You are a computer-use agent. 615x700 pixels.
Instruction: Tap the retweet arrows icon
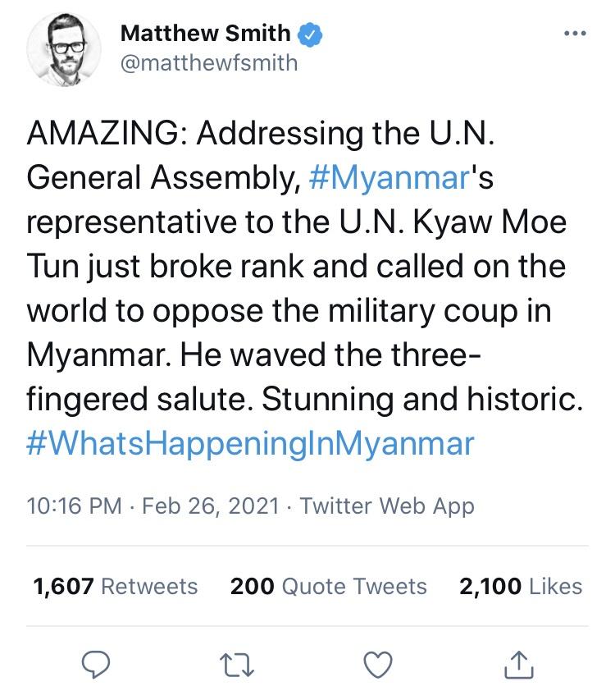tap(235, 664)
